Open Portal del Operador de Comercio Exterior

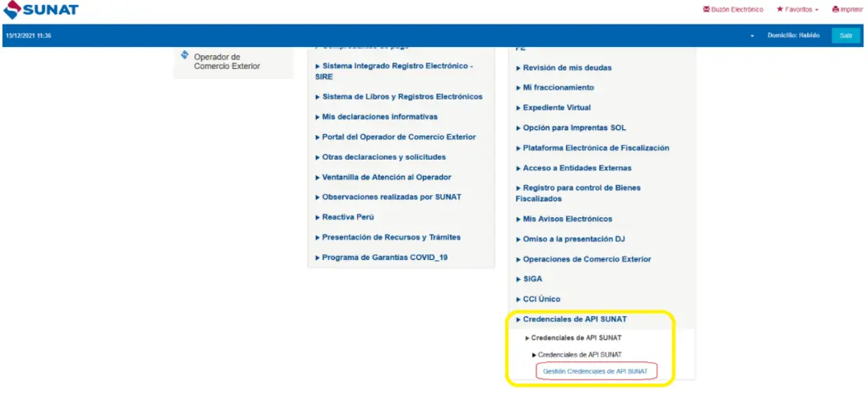tap(399, 137)
